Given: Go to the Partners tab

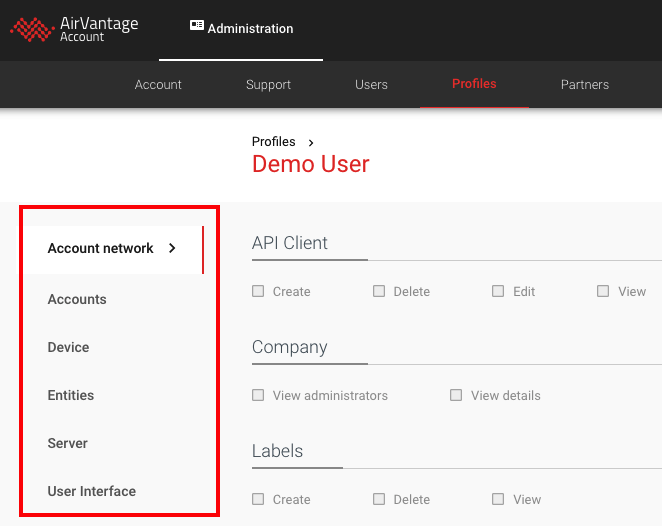Looking at the screenshot, I should 585,85.
